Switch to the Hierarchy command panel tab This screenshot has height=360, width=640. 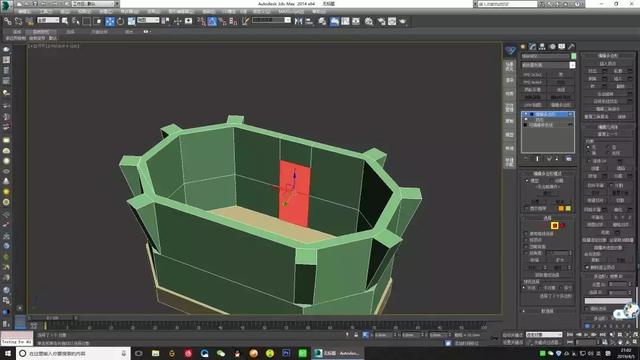pos(542,47)
